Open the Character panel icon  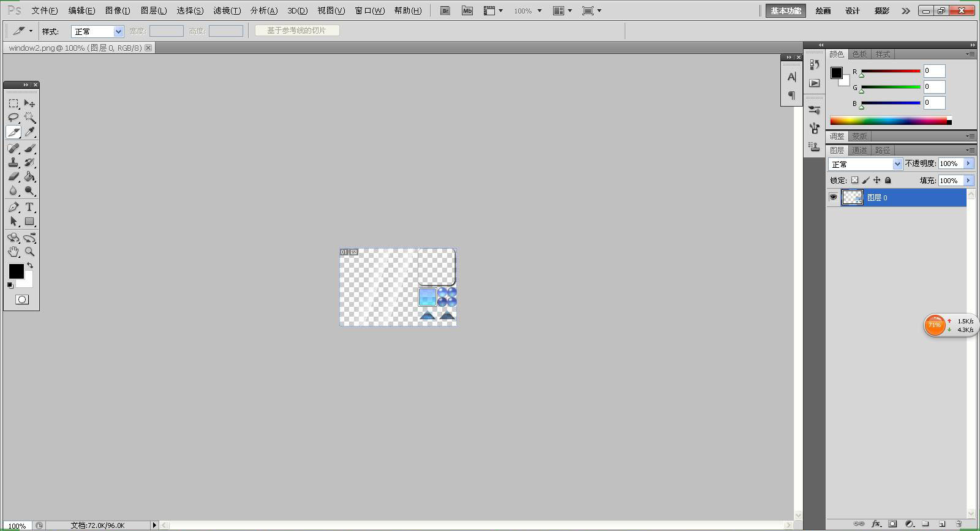tap(791, 77)
